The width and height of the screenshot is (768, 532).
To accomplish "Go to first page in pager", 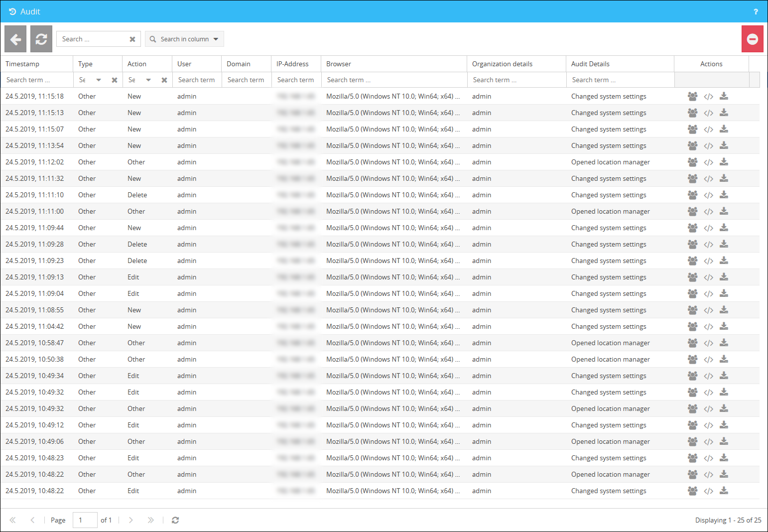I will tap(13, 520).
